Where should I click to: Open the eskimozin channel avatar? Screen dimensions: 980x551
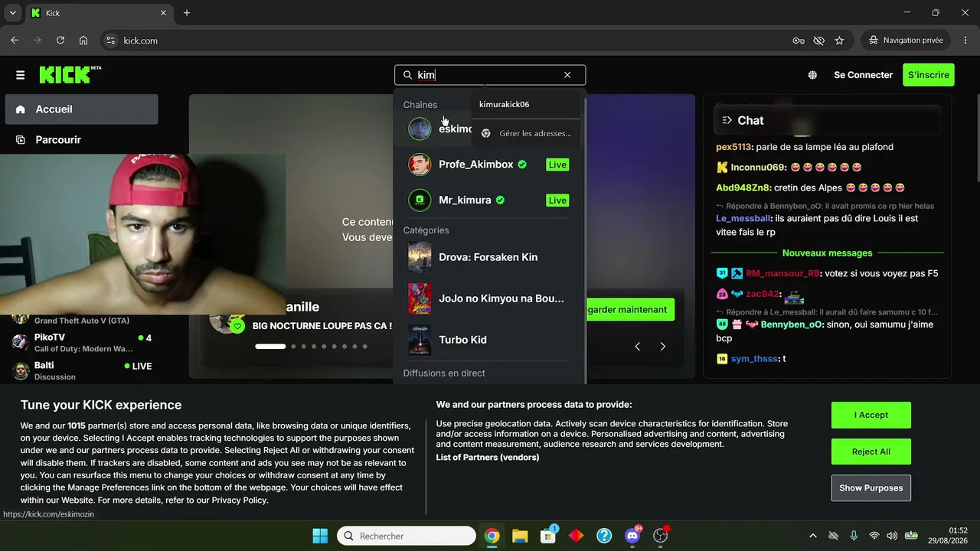click(420, 129)
